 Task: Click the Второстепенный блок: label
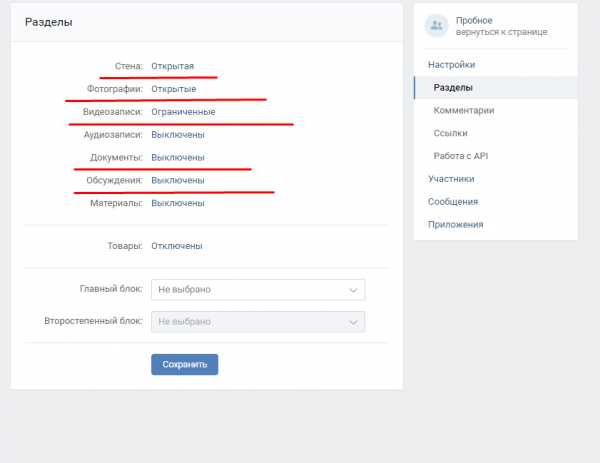[93, 321]
